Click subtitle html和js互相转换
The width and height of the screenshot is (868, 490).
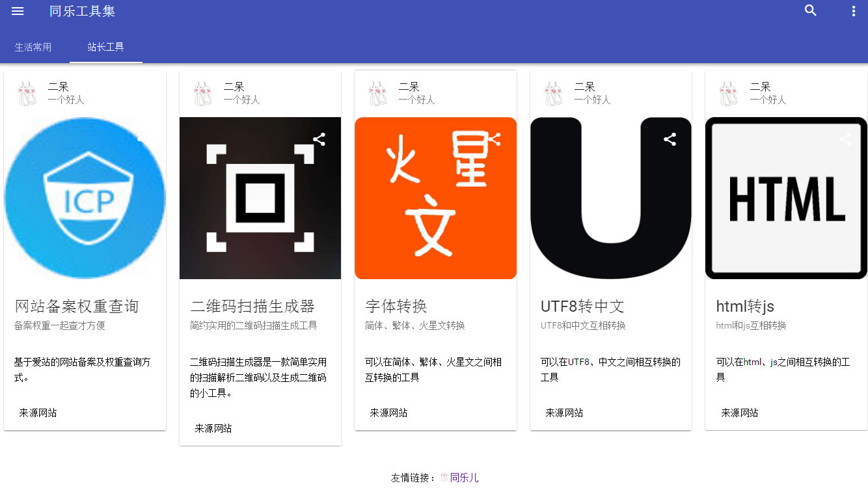(751, 325)
